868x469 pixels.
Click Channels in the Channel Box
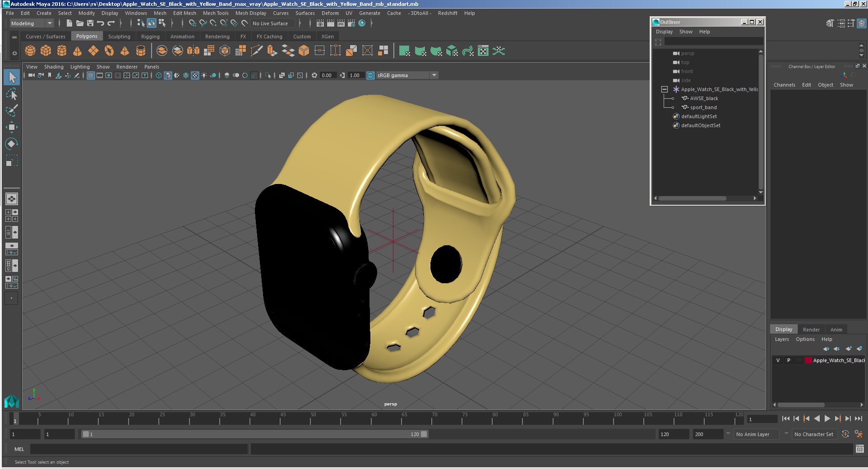click(784, 85)
